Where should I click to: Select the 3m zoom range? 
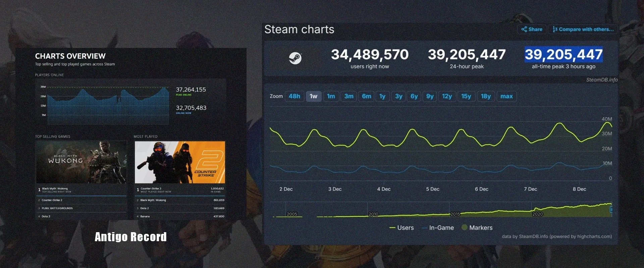pos(349,96)
